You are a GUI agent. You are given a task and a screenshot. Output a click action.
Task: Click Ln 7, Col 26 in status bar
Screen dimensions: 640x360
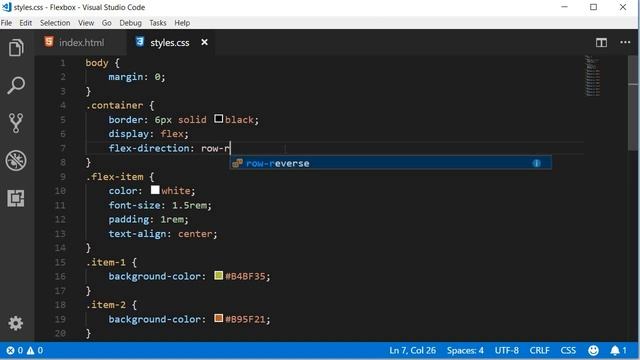coord(412,350)
